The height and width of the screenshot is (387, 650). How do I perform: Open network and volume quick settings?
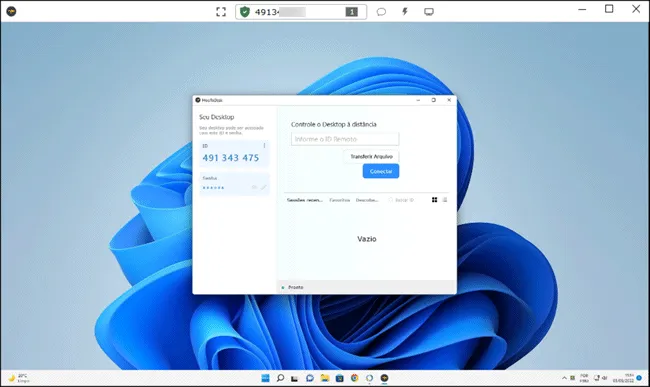point(600,378)
